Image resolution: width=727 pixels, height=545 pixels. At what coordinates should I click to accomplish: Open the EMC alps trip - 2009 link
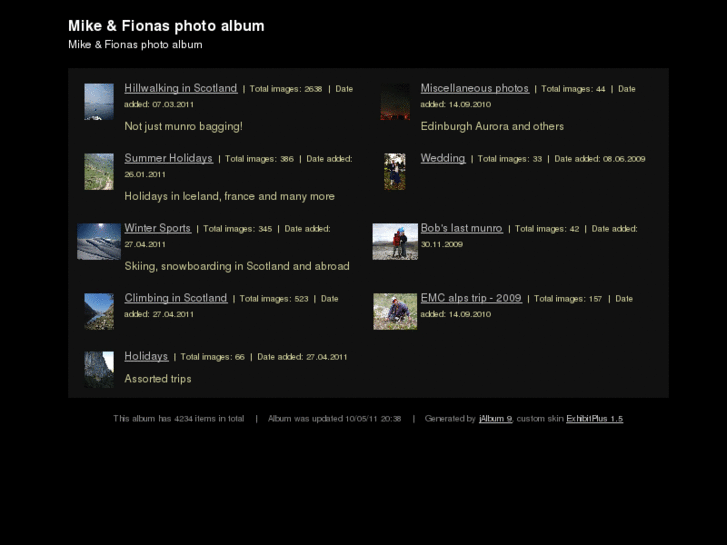coord(471,298)
